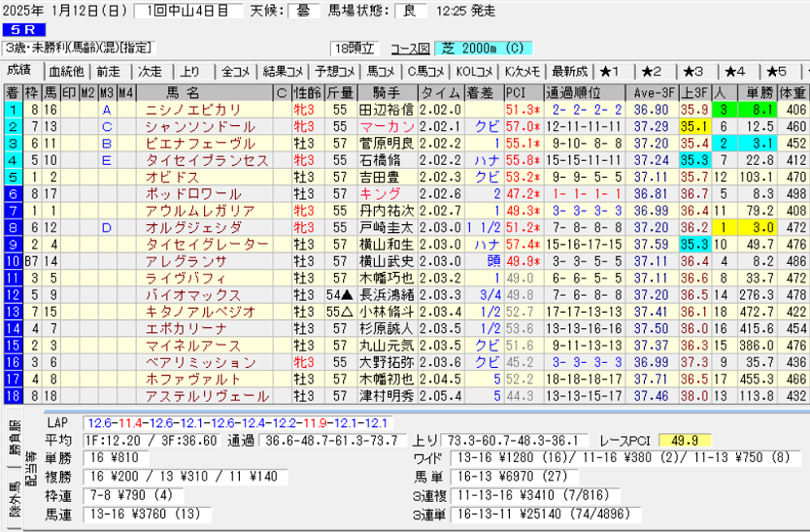The image size is (810, 532).
Task: Select the 次走 tab
Action: point(150,71)
